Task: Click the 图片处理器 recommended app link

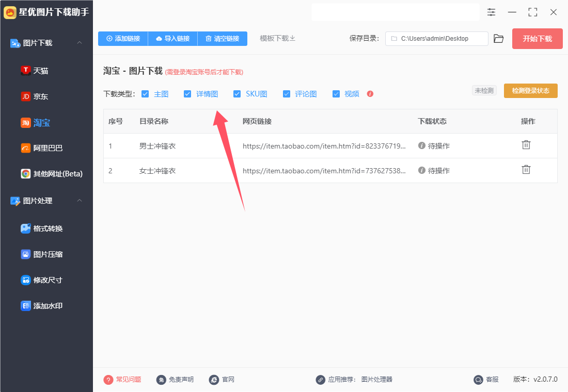Action: coord(377,379)
